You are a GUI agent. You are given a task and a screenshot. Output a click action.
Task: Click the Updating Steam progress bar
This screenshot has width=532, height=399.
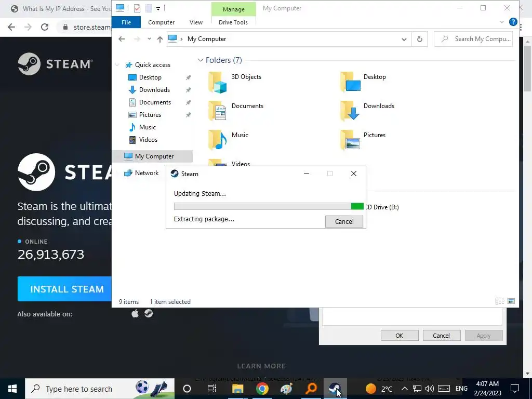coord(269,206)
